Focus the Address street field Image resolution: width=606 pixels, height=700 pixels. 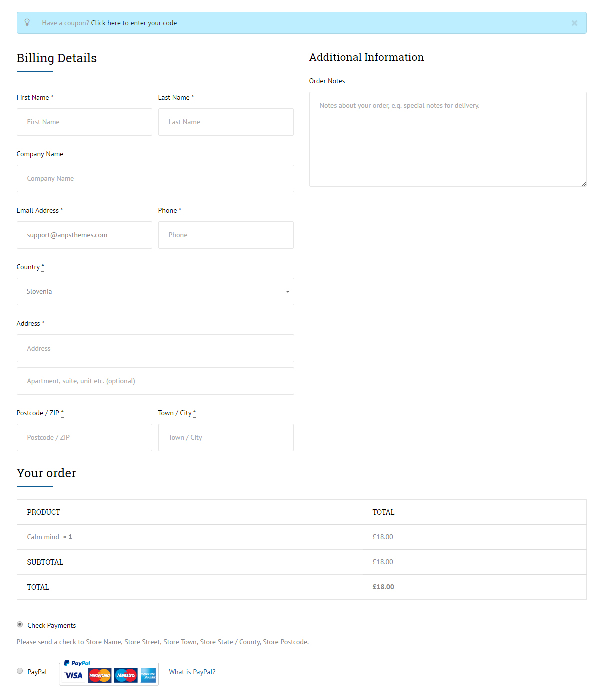click(x=155, y=348)
